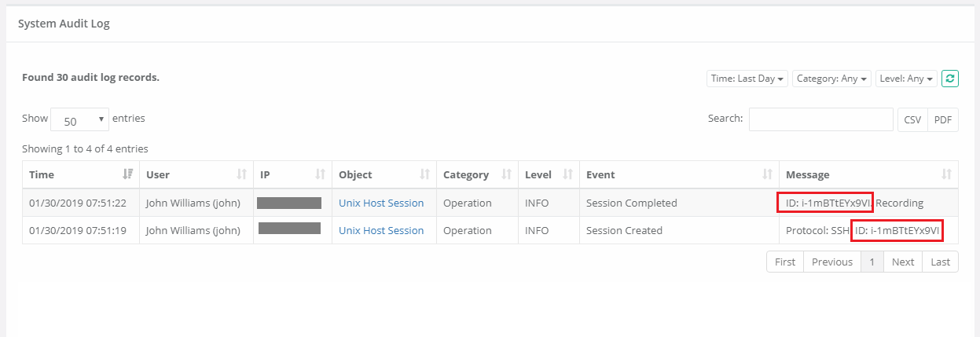
Task: Sort by Level column sort icon
Action: point(567,174)
